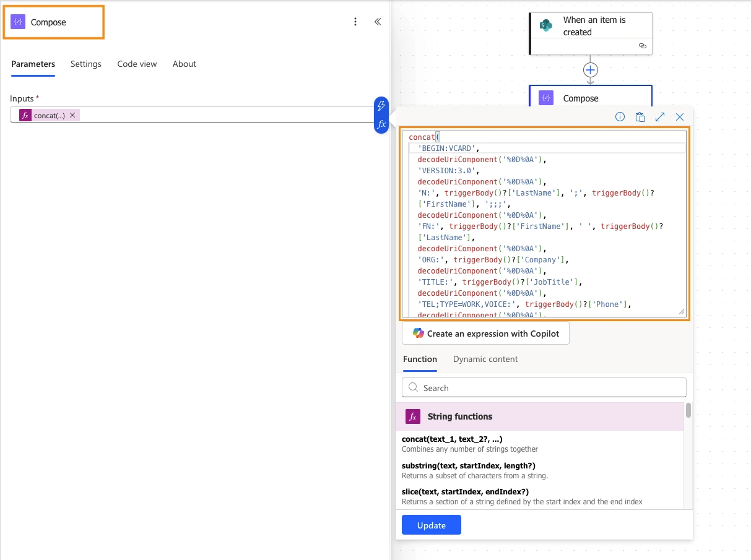Viewport: 751px width, 560px height.
Task: Remove the concat(...) token with its X
Action: point(72,115)
